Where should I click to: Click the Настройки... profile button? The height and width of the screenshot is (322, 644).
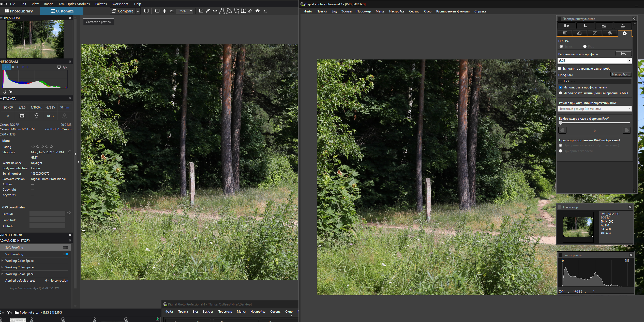[621, 74]
